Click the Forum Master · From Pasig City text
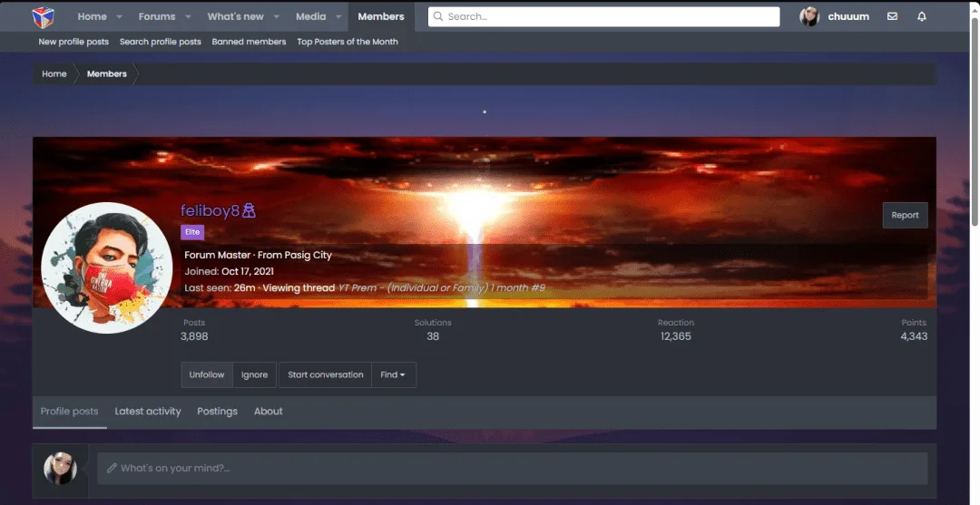This screenshot has height=505, width=980. click(x=258, y=255)
